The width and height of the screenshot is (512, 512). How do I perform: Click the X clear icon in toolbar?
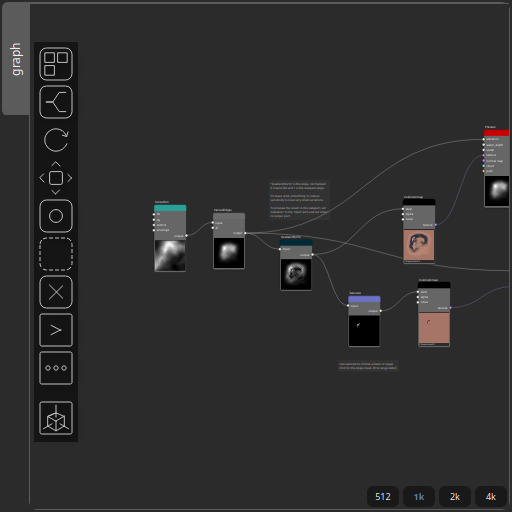[56, 292]
